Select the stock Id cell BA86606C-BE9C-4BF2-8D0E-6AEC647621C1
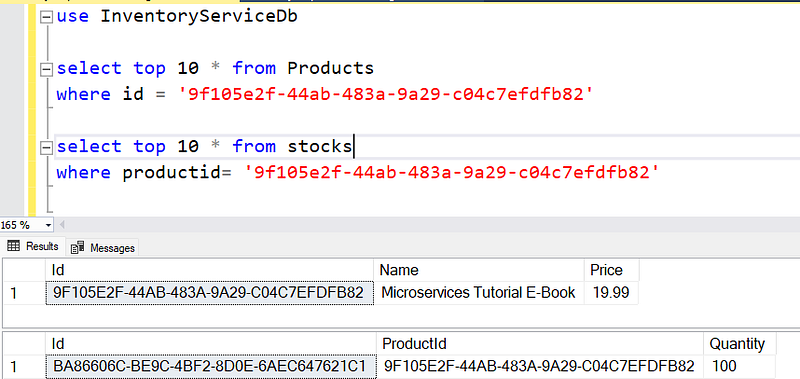 tap(211, 366)
